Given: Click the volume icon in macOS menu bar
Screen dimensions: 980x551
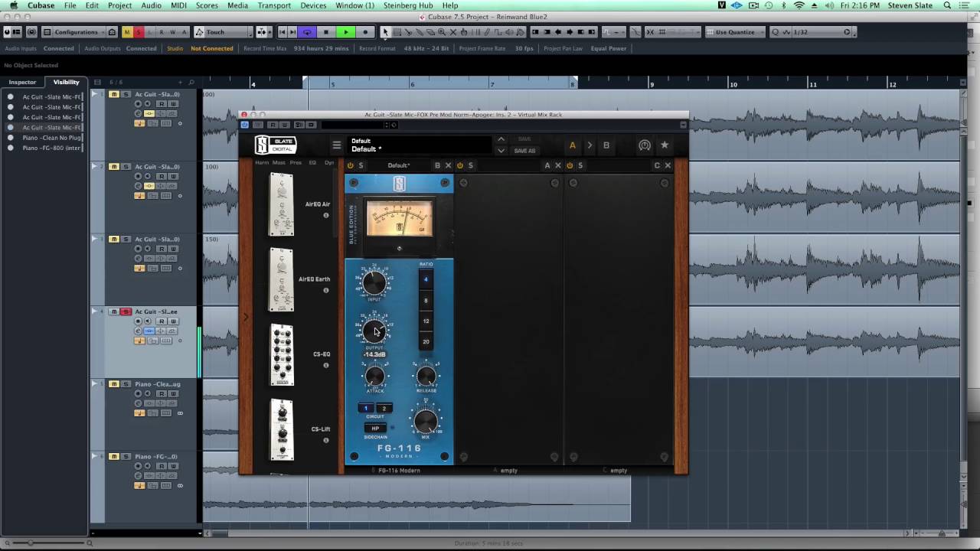Looking at the screenshot, I should pos(830,5).
